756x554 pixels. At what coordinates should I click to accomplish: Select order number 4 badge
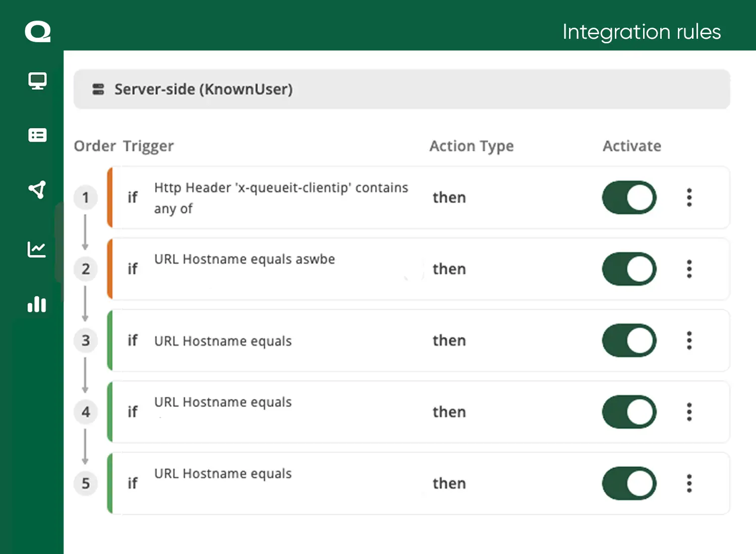pos(86,412)
